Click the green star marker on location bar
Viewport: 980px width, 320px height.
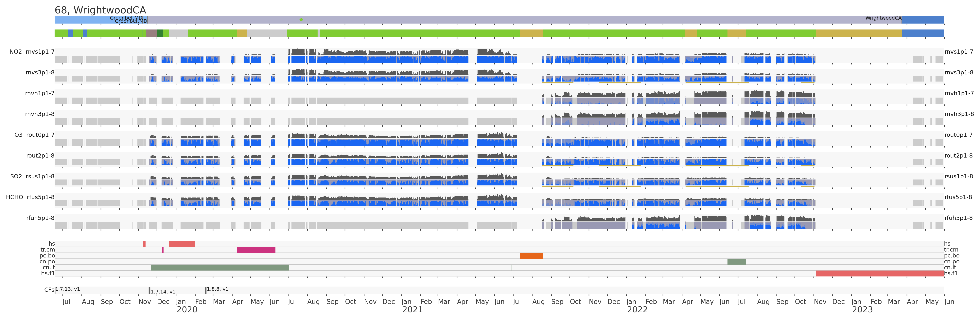click(301, 19)
